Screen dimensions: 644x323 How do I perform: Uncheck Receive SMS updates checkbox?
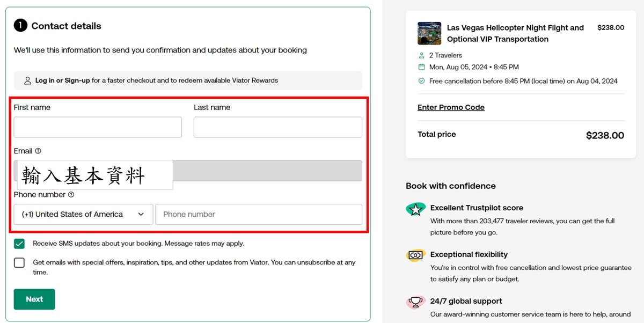[x=19, y=244]
